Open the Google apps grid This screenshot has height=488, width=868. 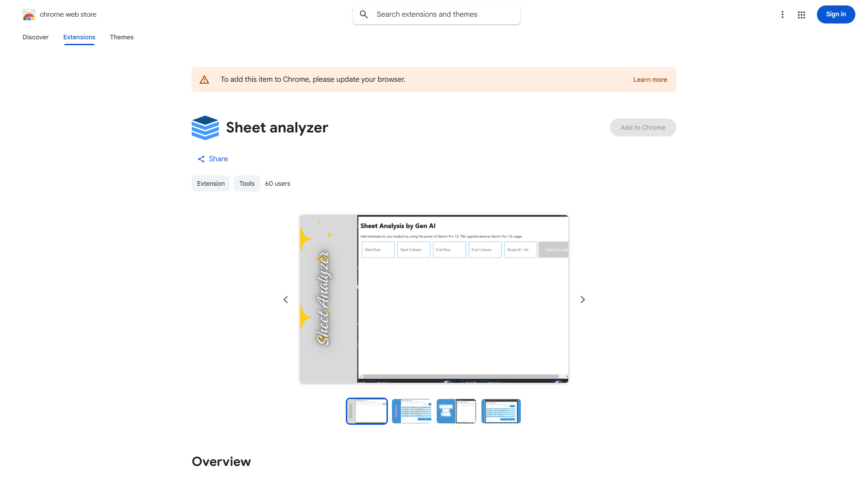(801, 14)
